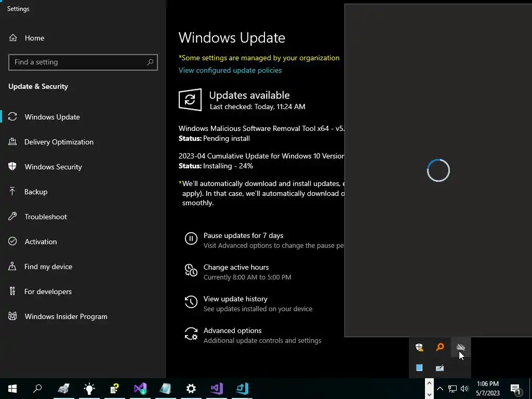This screenshot has width=532, height=399.
Task: Open Change active hours option
Action: 236,268
